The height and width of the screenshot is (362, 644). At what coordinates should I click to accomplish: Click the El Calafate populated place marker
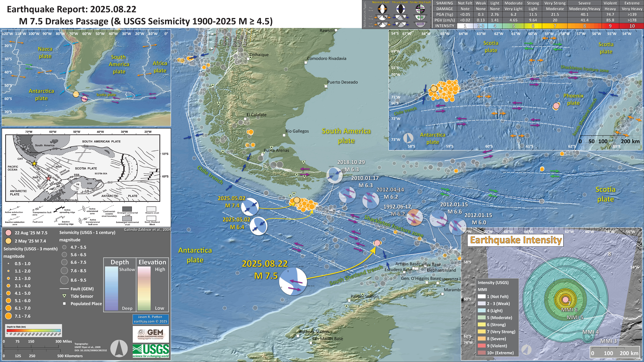245,119
